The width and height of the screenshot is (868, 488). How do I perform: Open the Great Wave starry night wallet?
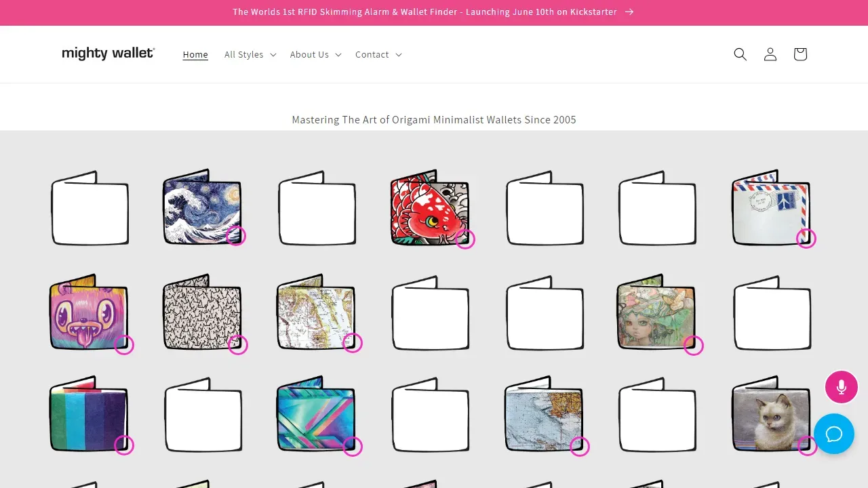203,207
